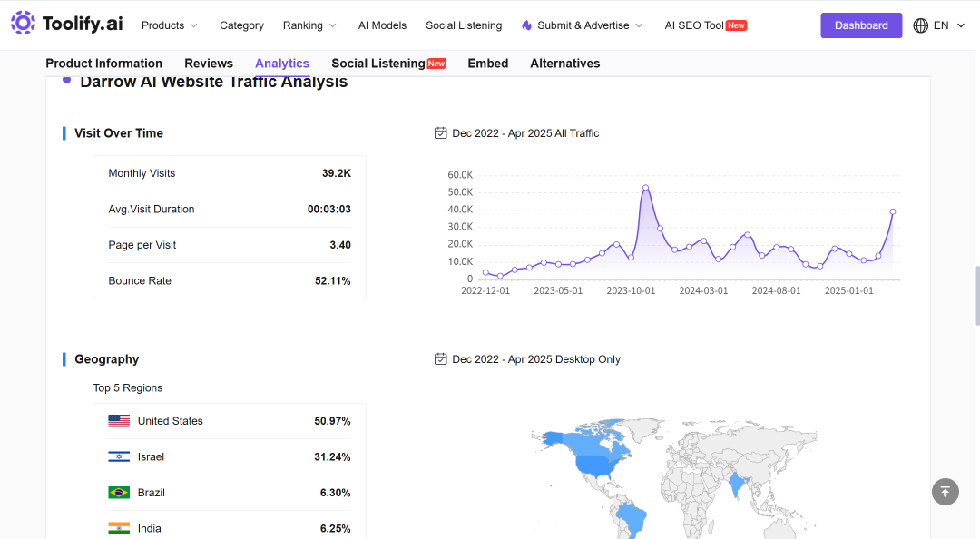The image size is (980, 539).
Task: Open AI SEO Tool link
Action: [x=694, y=25]
